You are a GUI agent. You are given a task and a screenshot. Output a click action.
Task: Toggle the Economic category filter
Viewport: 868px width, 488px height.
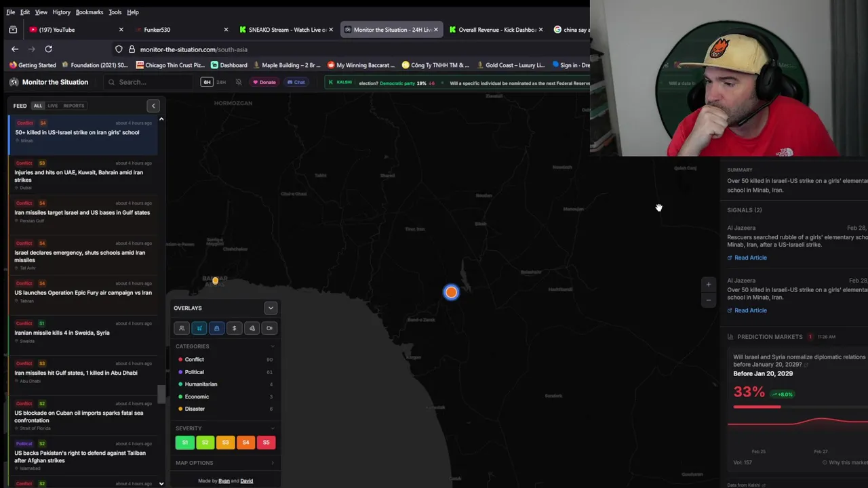click(x=225, y=396)
